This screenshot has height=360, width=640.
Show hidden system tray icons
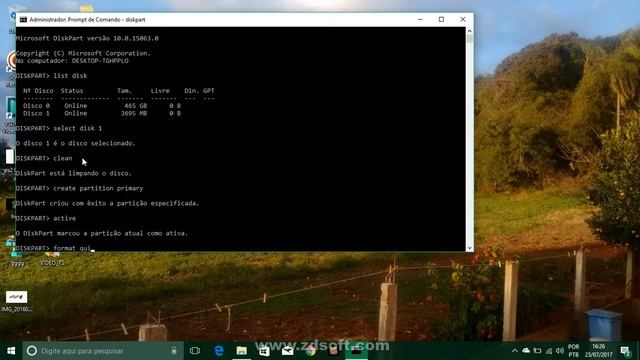515,351
